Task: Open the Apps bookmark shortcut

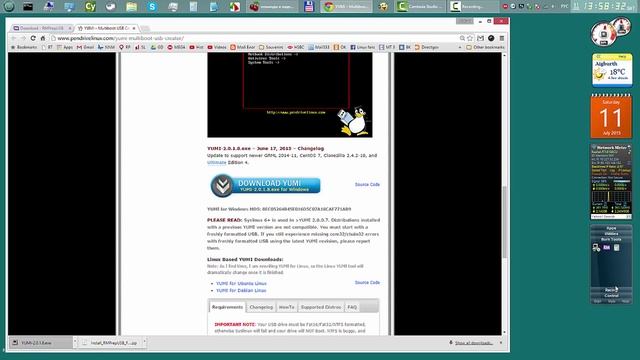Action: click(64, 47)
